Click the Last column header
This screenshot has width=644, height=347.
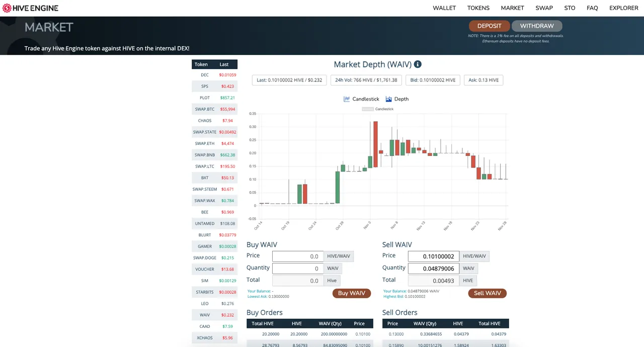point(224,64)
